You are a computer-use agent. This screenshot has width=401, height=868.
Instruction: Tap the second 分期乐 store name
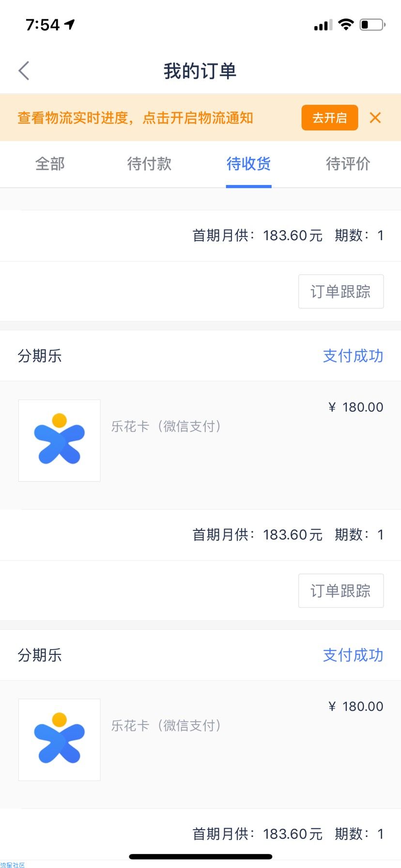(x=40, y=655)
